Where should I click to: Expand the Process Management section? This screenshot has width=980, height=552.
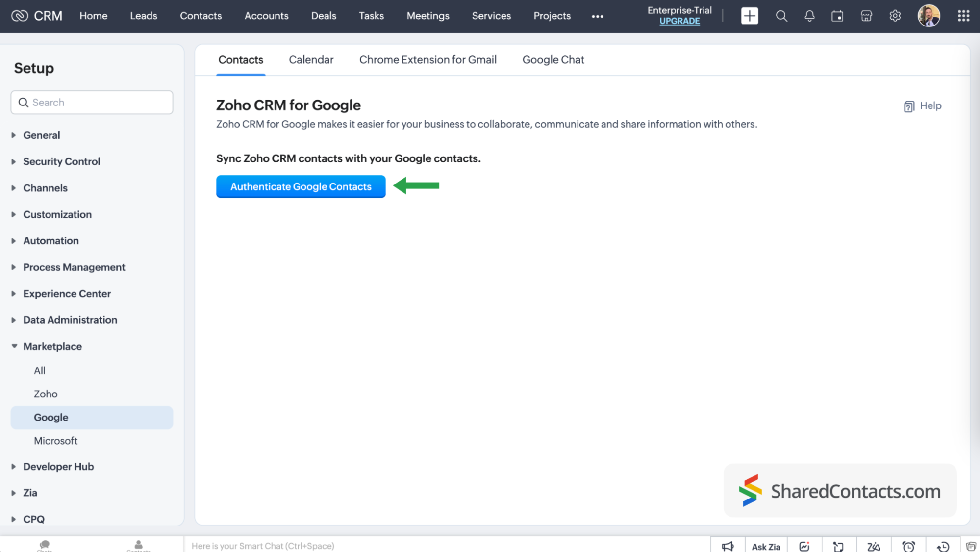click(14, 267)
